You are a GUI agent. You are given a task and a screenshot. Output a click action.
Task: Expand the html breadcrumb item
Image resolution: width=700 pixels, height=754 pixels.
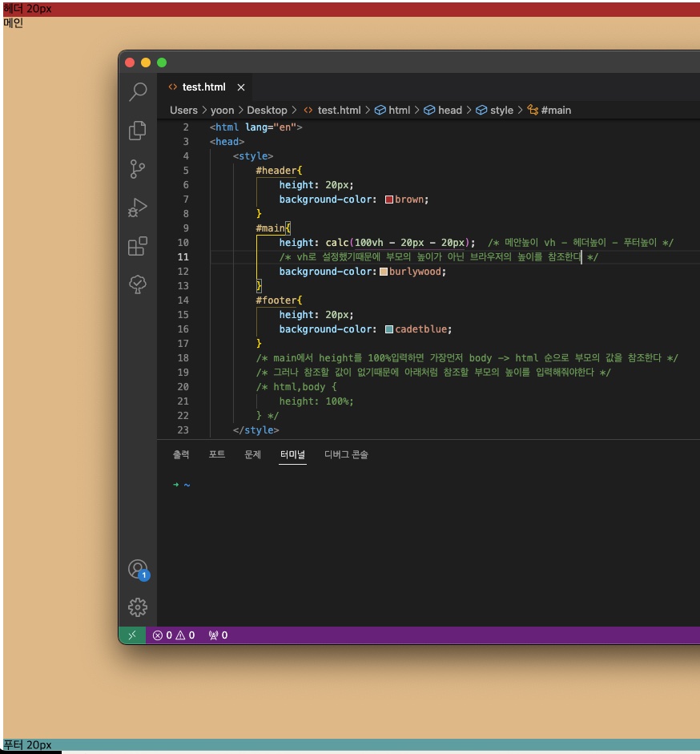(x=392, y=110)
